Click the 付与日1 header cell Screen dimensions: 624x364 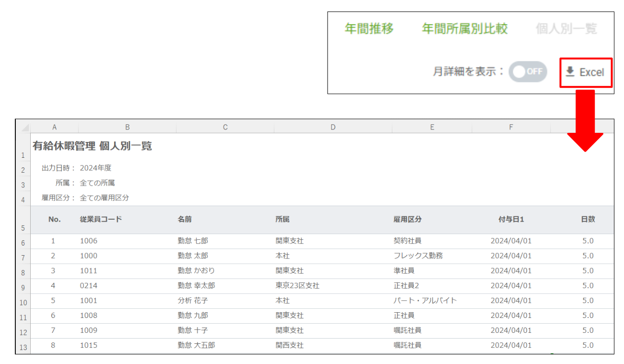click(511, 219)
